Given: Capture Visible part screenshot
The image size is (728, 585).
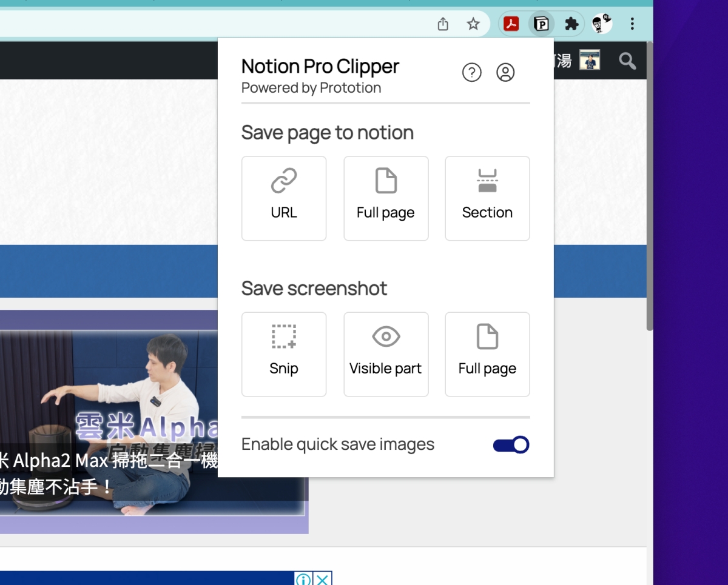Looking at the screenshot, I should click(386, 354).
